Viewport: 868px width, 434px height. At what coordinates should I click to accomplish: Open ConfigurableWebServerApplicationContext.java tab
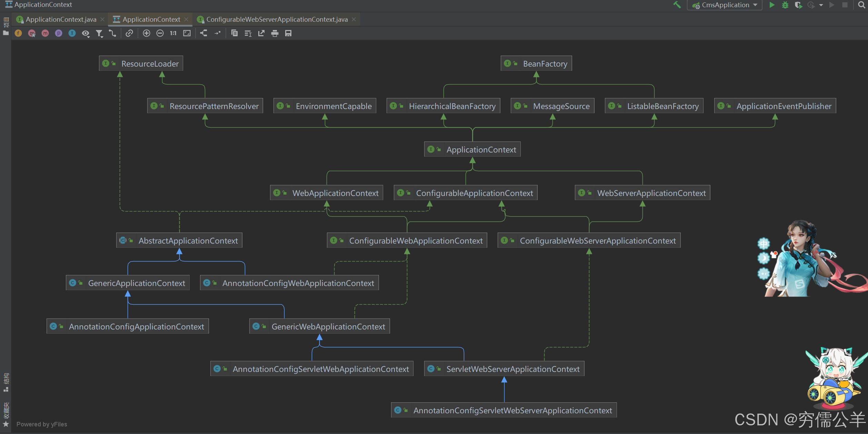pos(277,19)
